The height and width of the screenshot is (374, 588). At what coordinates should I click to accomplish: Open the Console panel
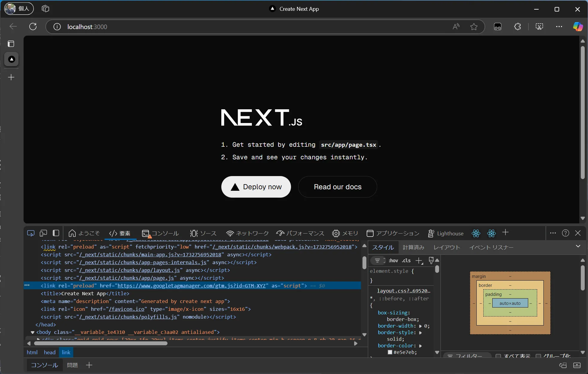coord(164,233)
